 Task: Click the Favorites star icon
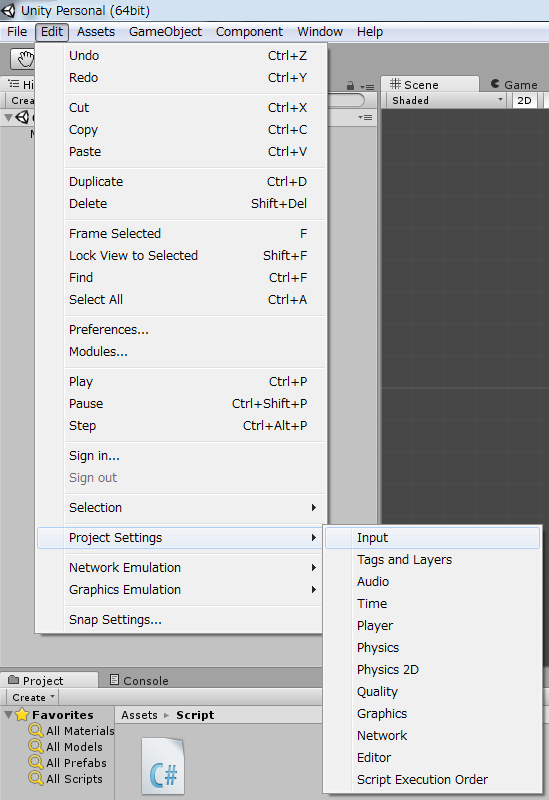click(22, 715)
